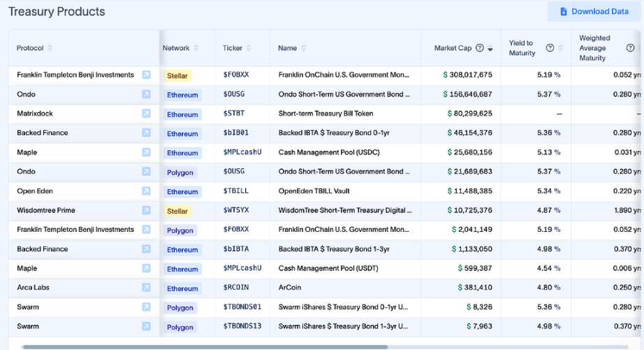Select yield value 5.34 %

549,191
